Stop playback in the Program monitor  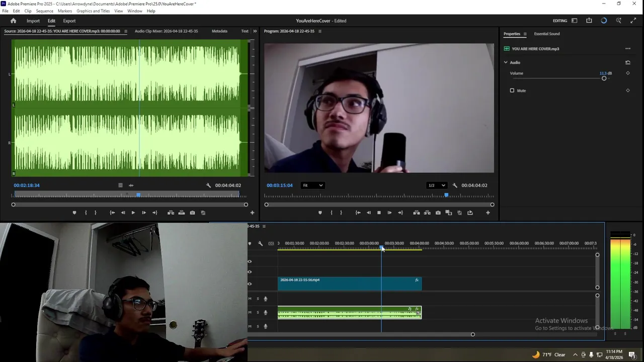[379, 213]
